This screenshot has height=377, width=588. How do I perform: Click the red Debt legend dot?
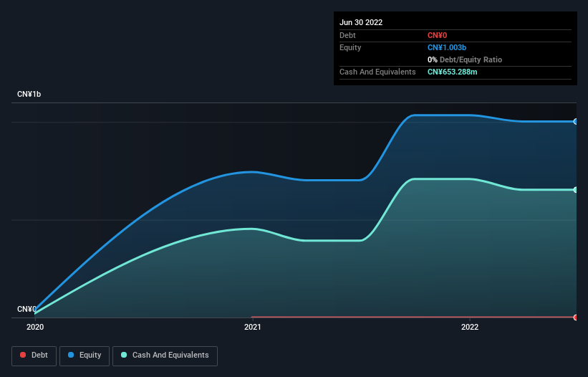pos(23,355)
